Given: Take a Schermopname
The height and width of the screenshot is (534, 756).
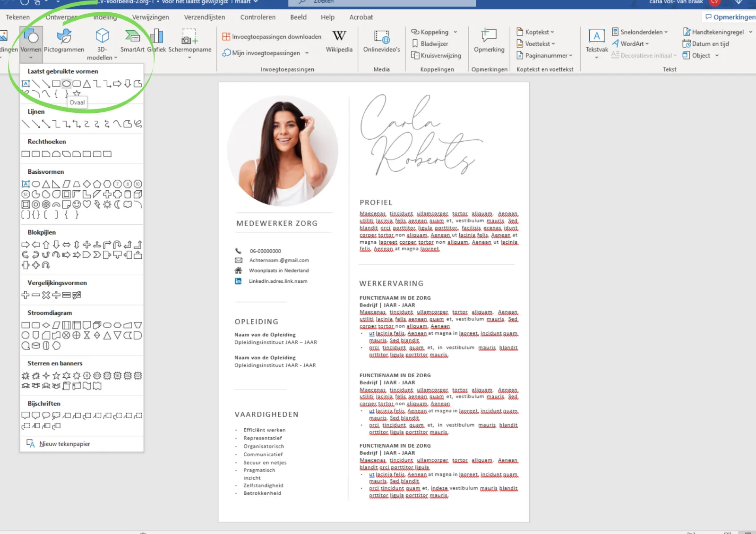Looking at the screenshot, I should click(x=189, y=40).
